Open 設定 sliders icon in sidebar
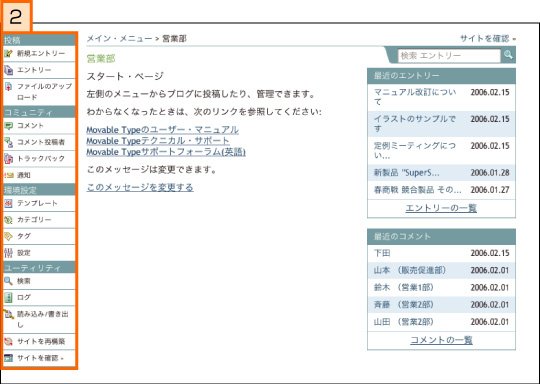The image size is (540, 384). click(8, 253)
